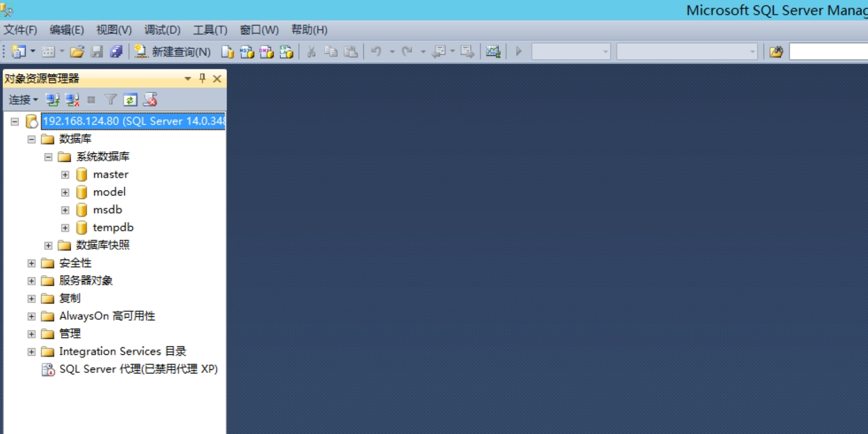The height and width of the screenshot is (434, 868).
Task: Close the 对象资源管理器 panel
Action: (217, 78)
